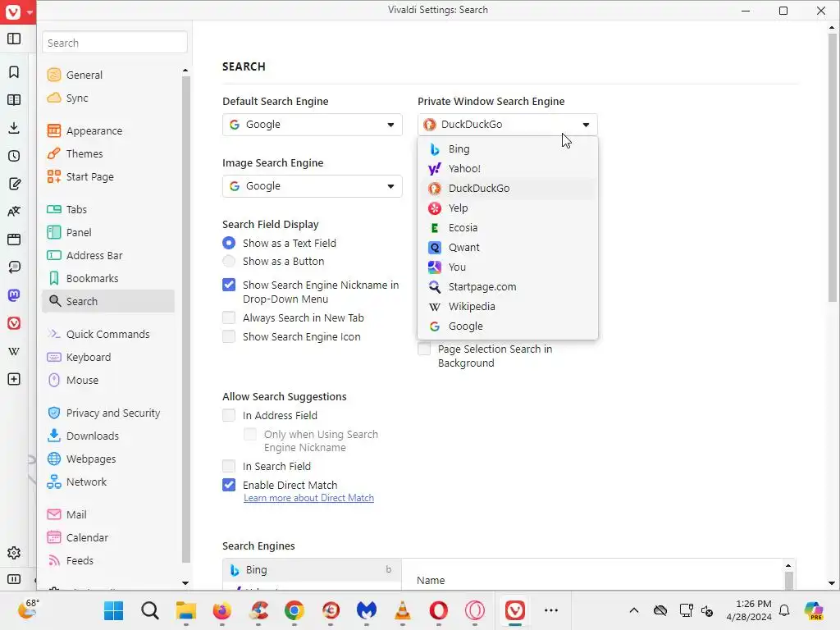Open Firefox from the taskbar
Image resolution: width=840 pixels, height=630 pixels.
click(x=221, y=610)
